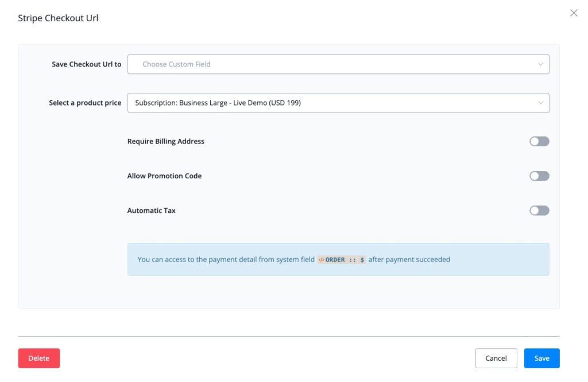Toggle the Automatic Tax switch
The height and width of the screenshot is (382, 588).
[539, 211]
